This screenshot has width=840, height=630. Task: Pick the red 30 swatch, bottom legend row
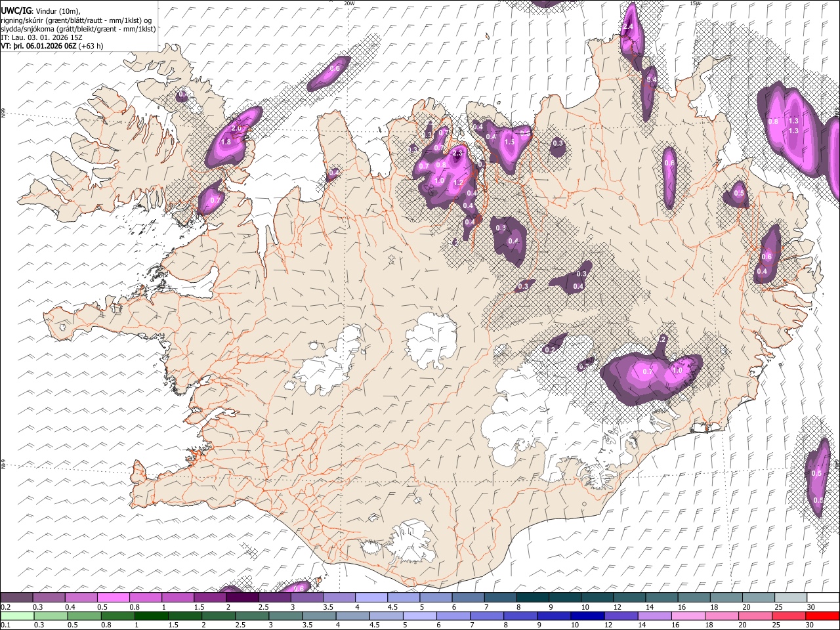pos(822,616)
